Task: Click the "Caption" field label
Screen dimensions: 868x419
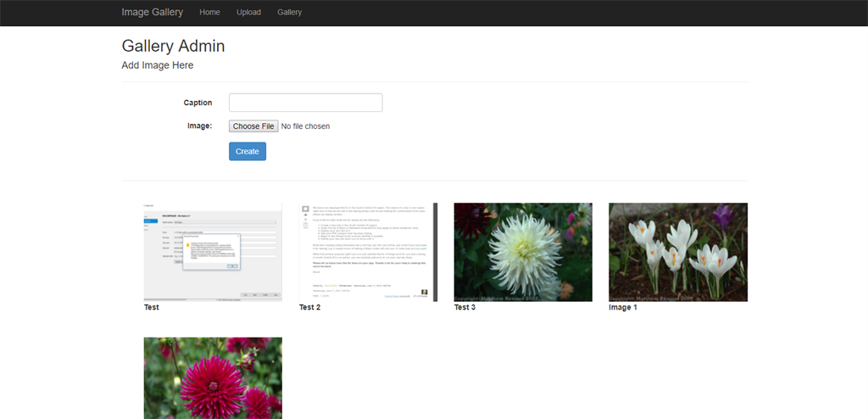Action: 198,103
